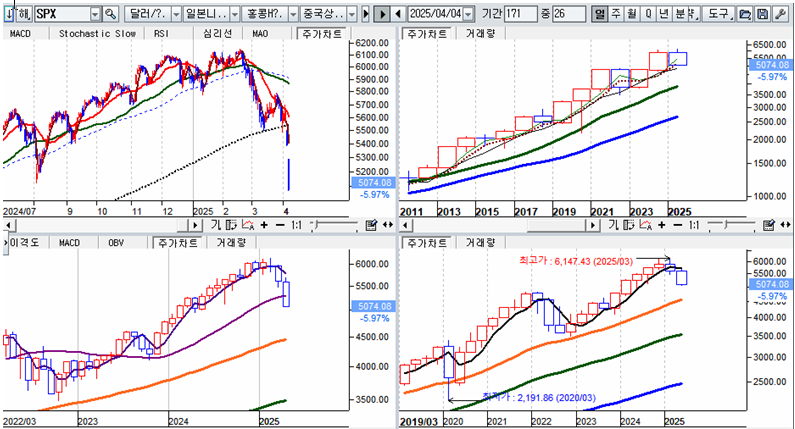This screenshot has height=429, width=795.
Task: Select the 주 weekly period toggle
Action: 616,14
